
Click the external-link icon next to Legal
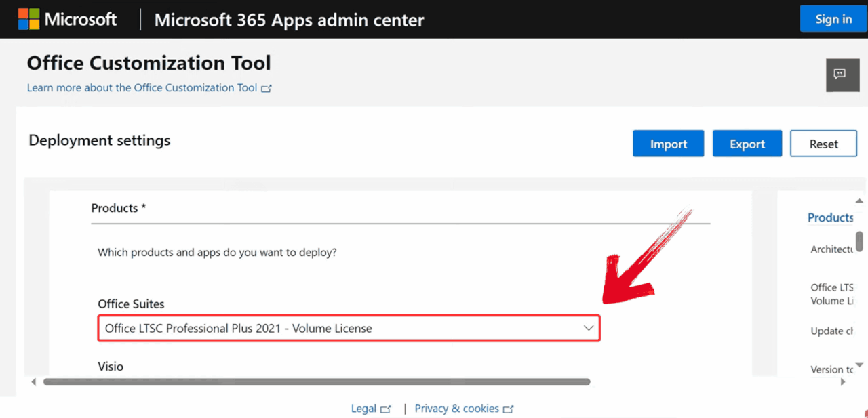click(x=385, y=409)
